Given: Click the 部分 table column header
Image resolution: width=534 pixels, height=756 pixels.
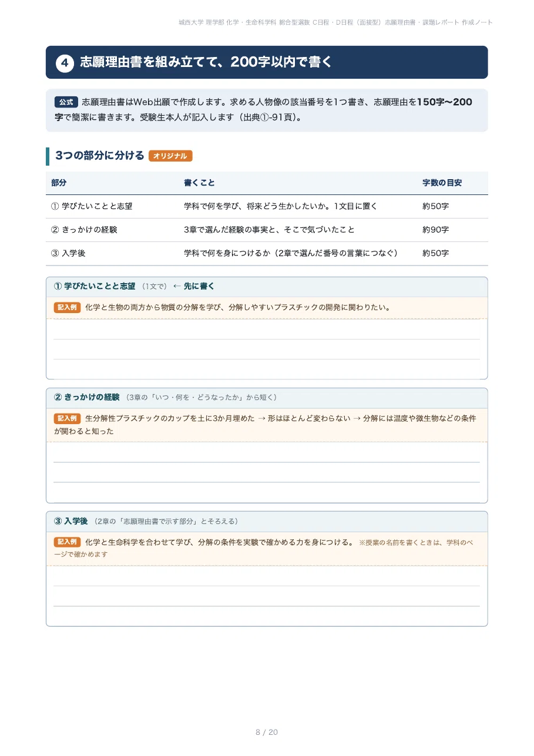Looking at the screenshot, I should [59, 183].
